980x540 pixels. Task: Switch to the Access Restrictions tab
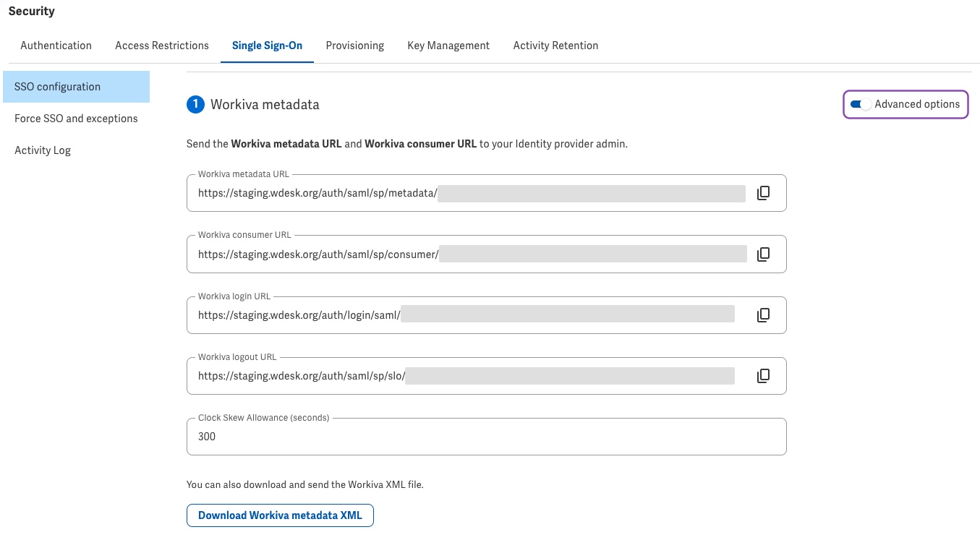162,46
